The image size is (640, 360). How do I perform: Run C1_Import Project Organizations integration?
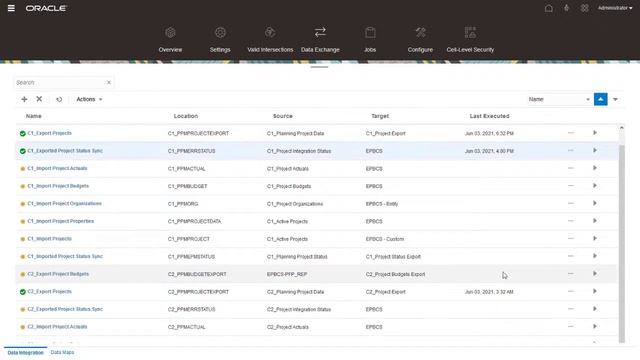point(595,203)
